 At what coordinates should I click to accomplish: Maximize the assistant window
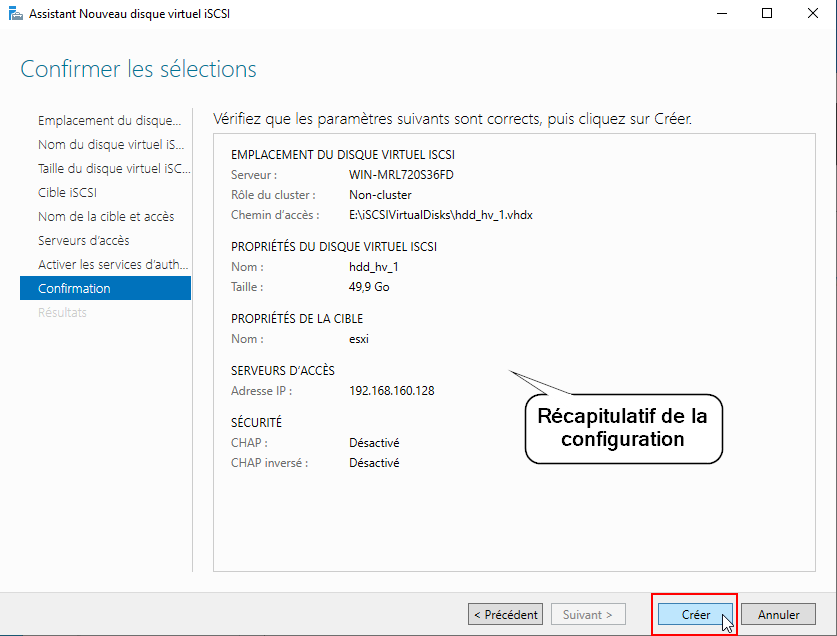click(767, 13)
